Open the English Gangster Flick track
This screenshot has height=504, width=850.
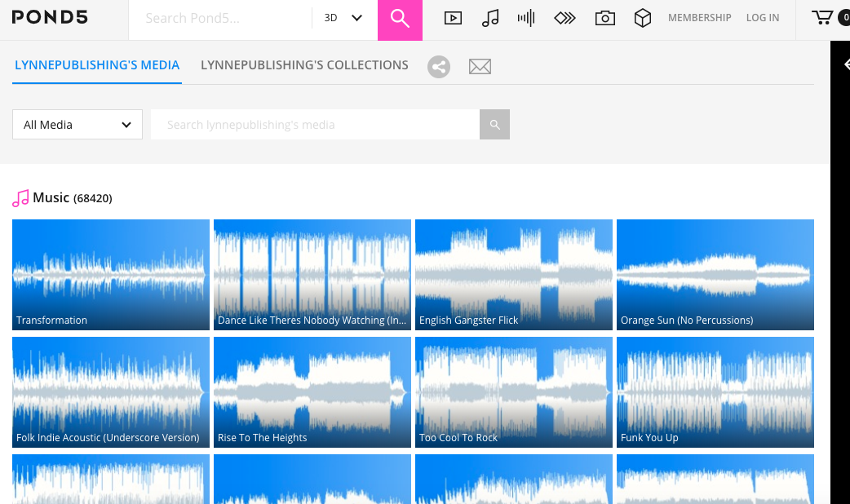[514, 275]
